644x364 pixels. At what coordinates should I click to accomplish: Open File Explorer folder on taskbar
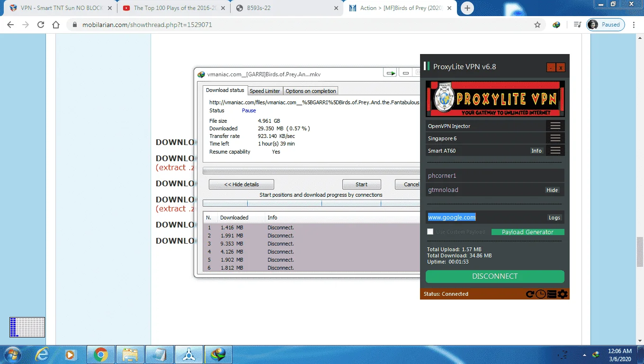tap(130, 355)
